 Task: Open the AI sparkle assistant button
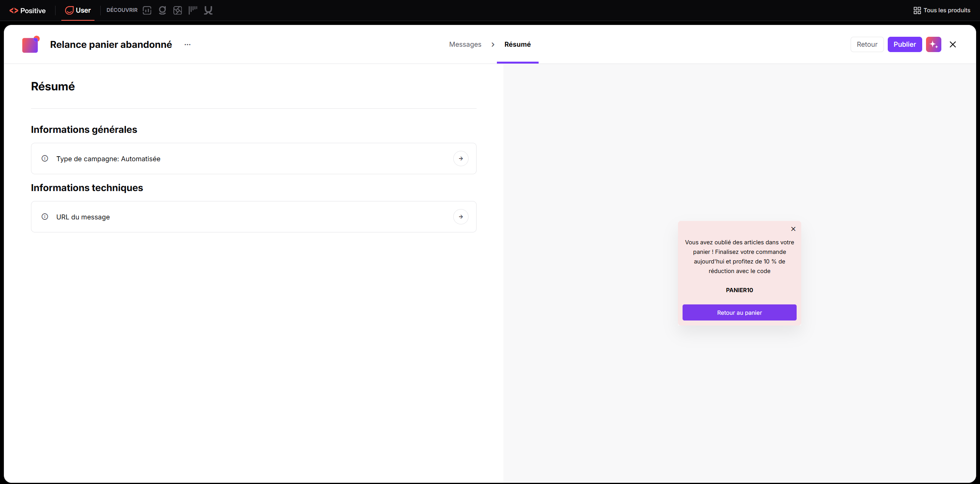point(934,44)
